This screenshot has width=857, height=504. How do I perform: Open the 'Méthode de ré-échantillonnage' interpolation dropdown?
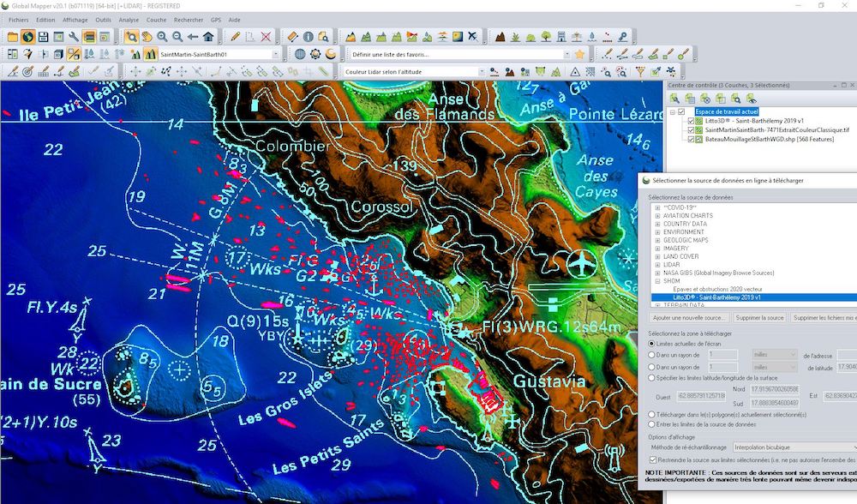794,447
